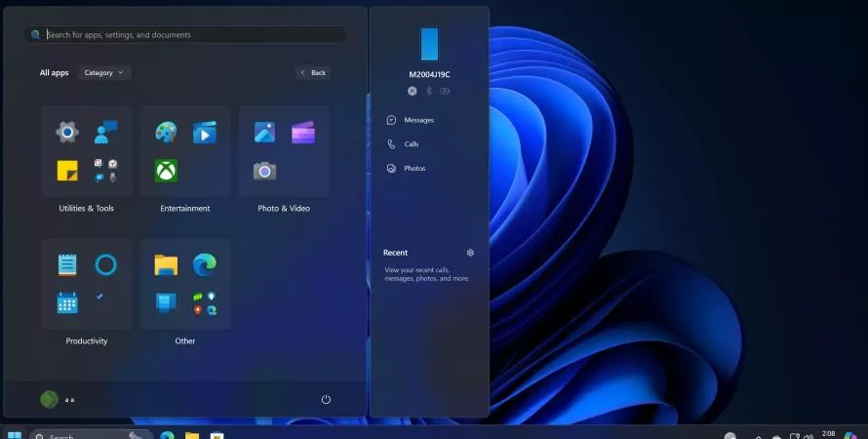Open the blue stacked-windows app in Other
The image size is (868, 439).
[x=166, y=302]
